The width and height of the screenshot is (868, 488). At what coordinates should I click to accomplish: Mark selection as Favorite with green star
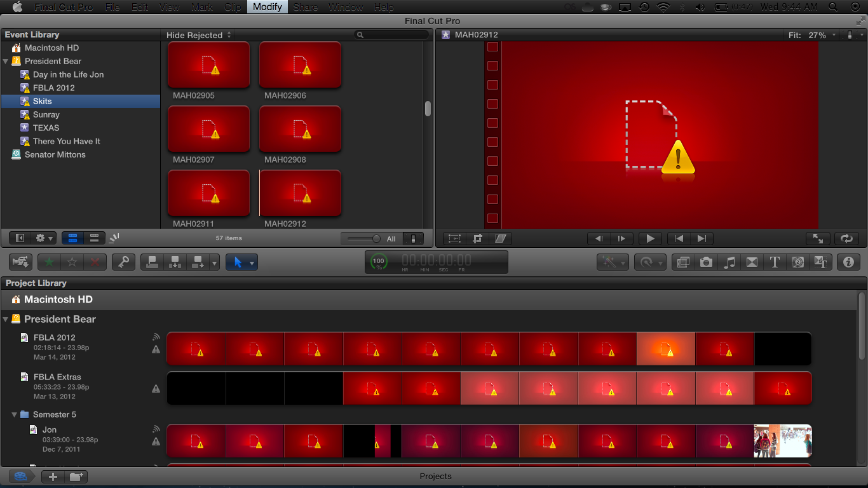(x=49, y=262)
